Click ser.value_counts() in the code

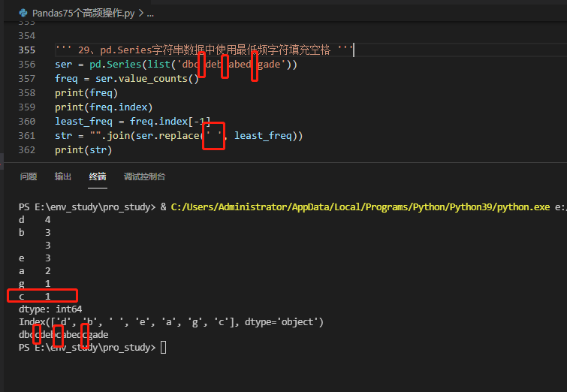[147, 78]
